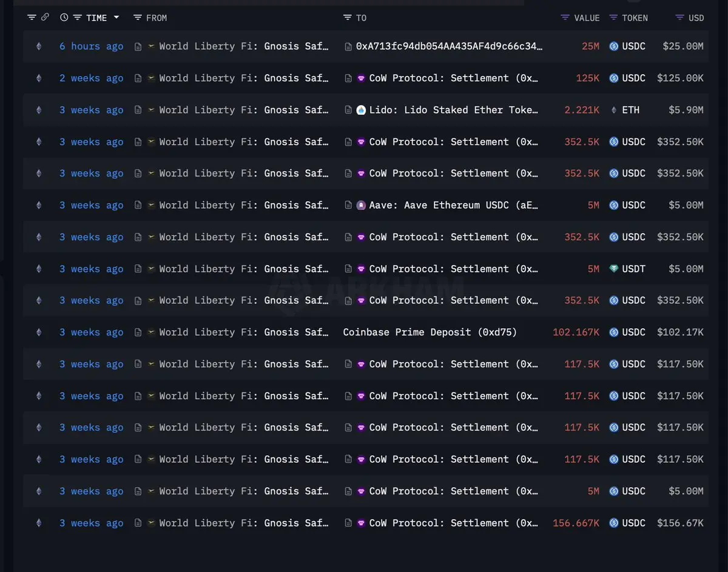The image size is (728, 572).
Task: Click World Liberty Fi sender in 6 hours ago row
Action: tap(244, 46)
